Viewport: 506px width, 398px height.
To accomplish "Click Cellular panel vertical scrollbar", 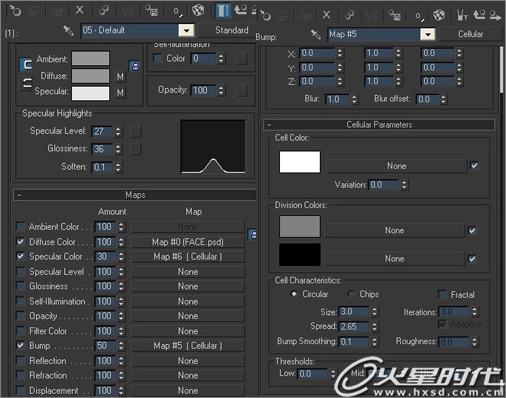I will pyautogui.click(x=501, y=70).
